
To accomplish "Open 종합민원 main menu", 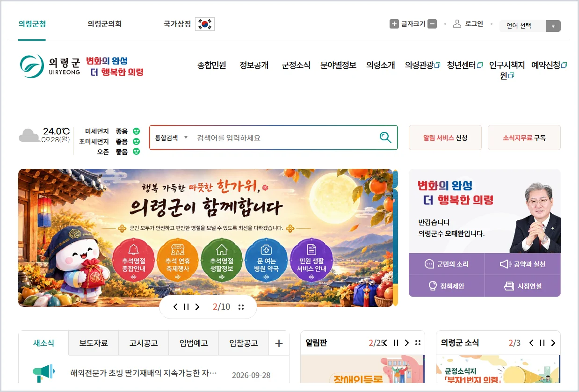I will [212, 65].
